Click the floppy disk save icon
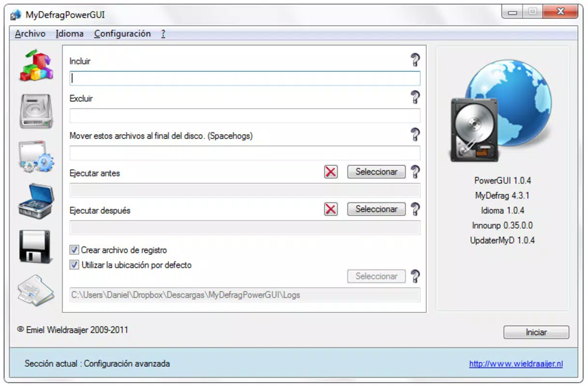 (36, 247)
